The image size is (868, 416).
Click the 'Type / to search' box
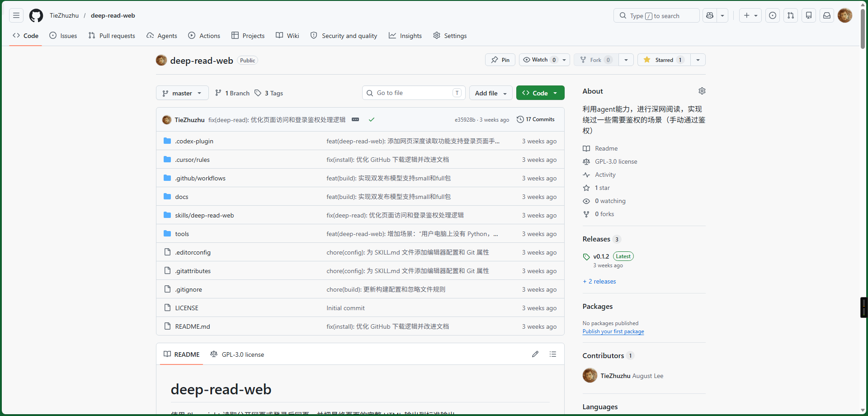pos(656,15)
